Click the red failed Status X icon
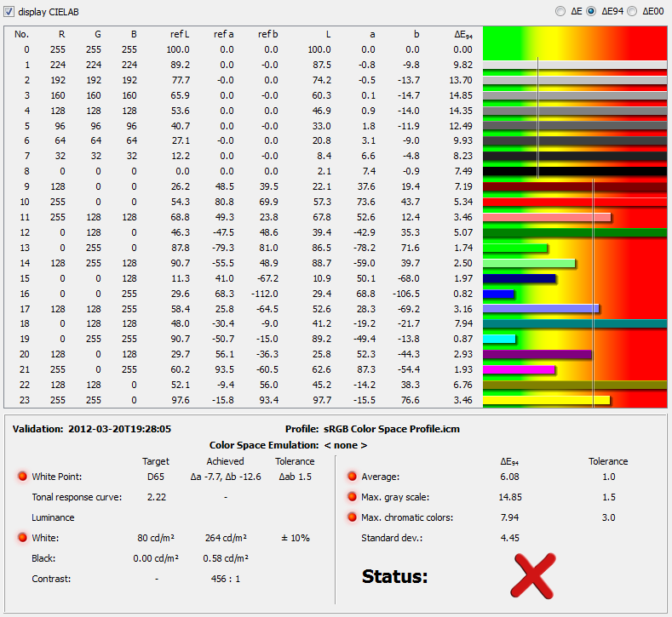The height and width of the screenshot is (617, 672). click(x=532, y=574)
